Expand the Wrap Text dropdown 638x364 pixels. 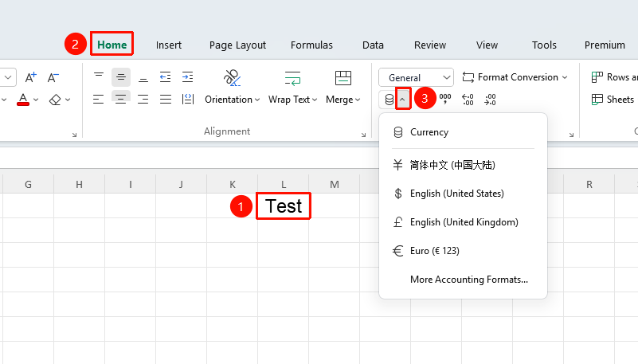click(x=315, y=100)
